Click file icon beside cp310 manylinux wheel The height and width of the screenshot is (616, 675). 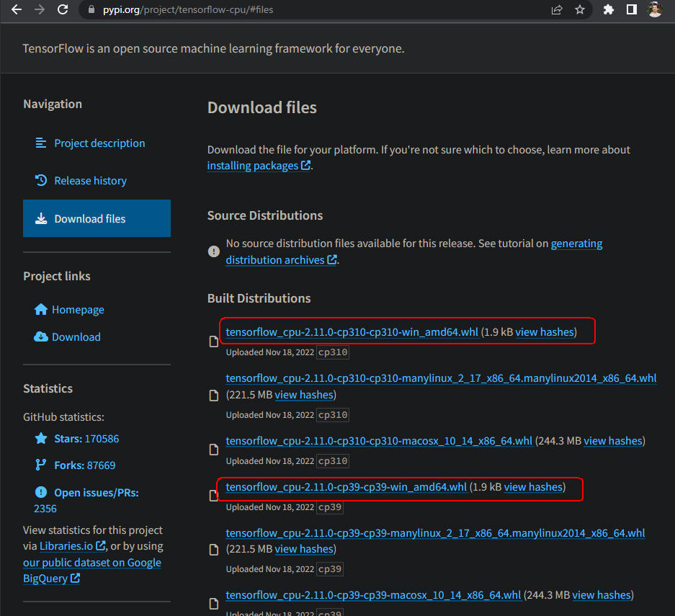213,395
